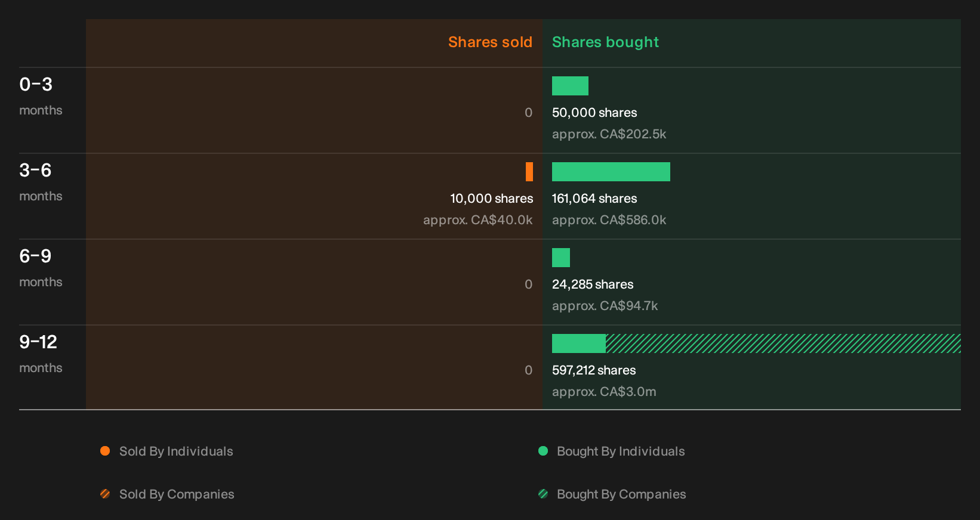980x520 pixels.
Task: Click the approx. CA$40.0k amount
Action: pos(477,220)
